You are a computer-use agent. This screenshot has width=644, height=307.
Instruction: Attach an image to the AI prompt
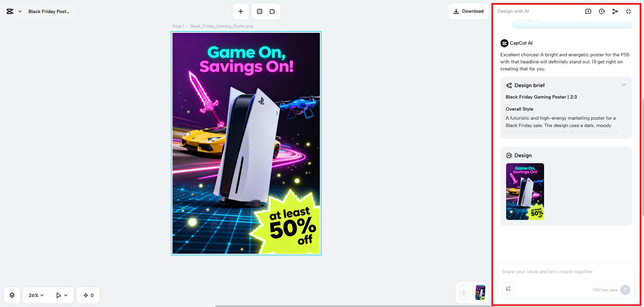pos(508,289)
